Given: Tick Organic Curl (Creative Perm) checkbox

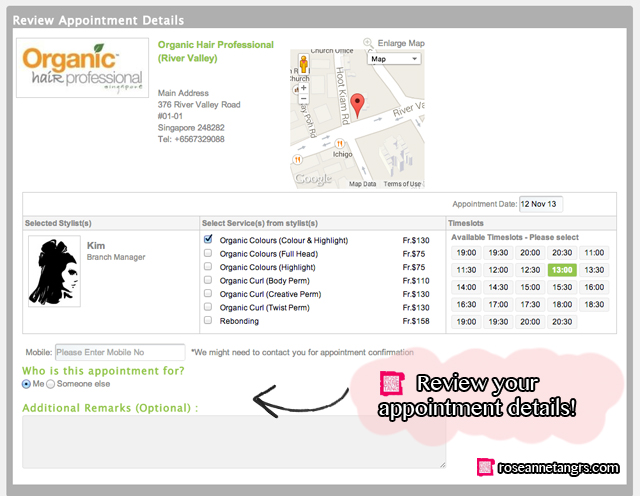Looking at the screenshot, I should coord(208,294).
